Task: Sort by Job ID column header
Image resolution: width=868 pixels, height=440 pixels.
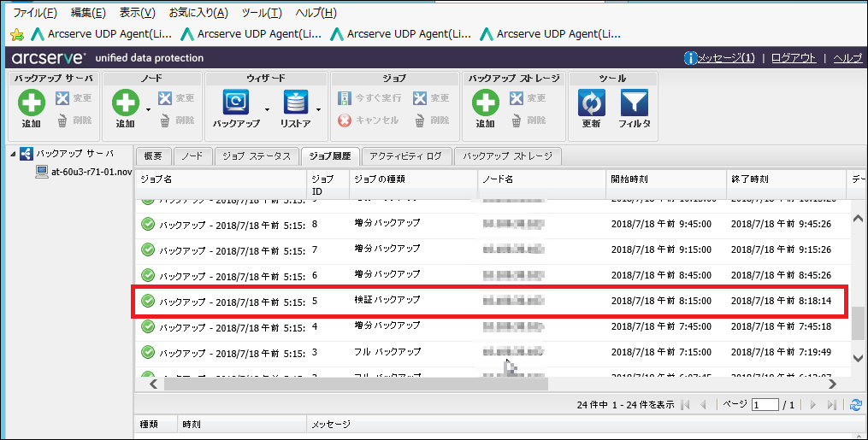Action: tap(328, 185)
